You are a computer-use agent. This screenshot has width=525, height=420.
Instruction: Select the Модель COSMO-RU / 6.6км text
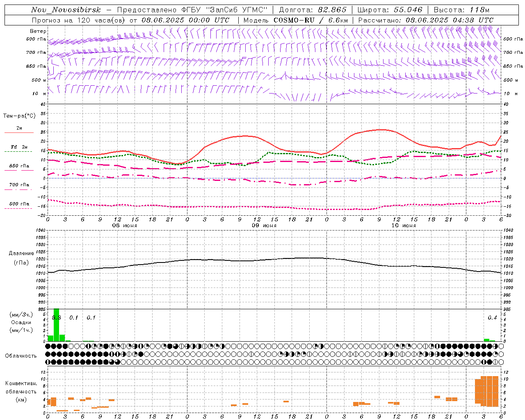(296, 20)
